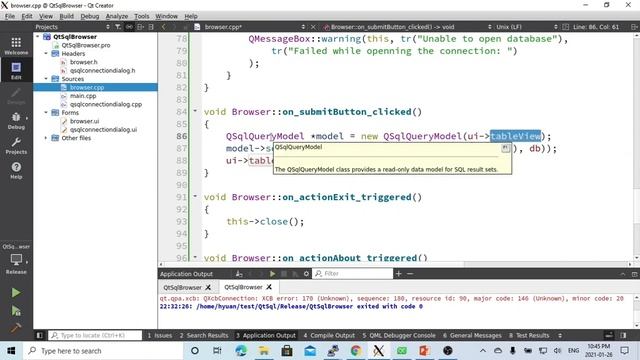Screen dimensions: 640x360
Task: Collapse the Forms folder
Action: click(x=46, y=113)
